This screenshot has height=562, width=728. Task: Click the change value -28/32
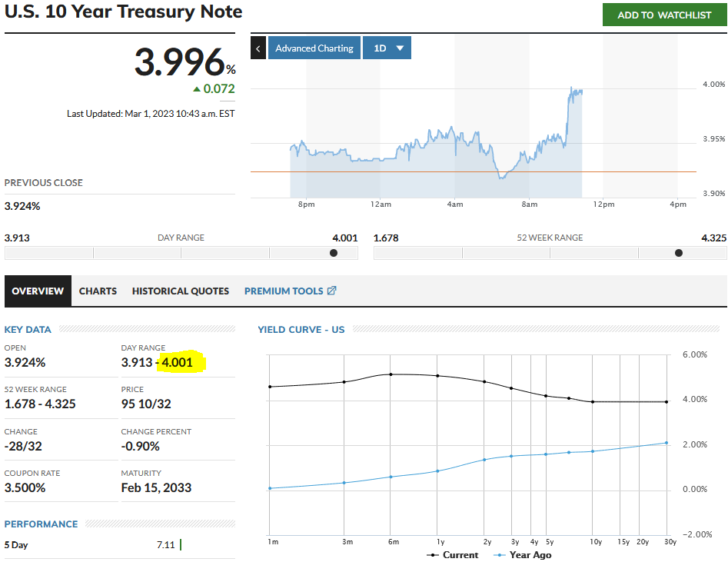coord(23,447)
